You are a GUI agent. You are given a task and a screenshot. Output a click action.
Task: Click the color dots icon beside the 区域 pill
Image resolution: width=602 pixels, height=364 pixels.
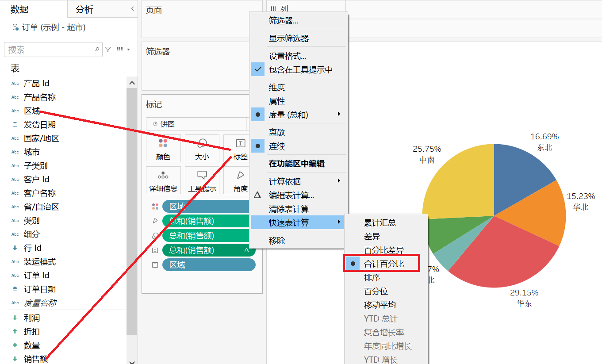[x=155, y=207]
